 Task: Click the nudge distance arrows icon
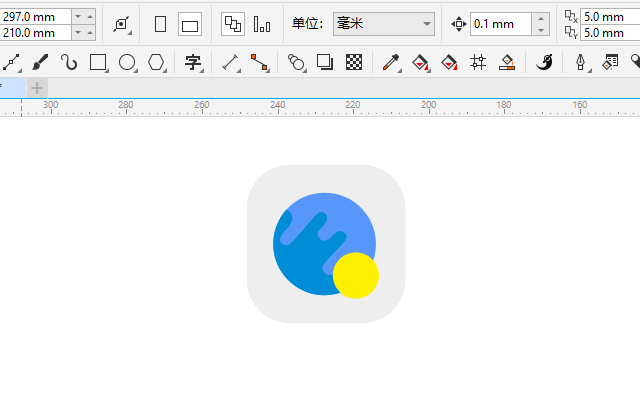[459, 24]
